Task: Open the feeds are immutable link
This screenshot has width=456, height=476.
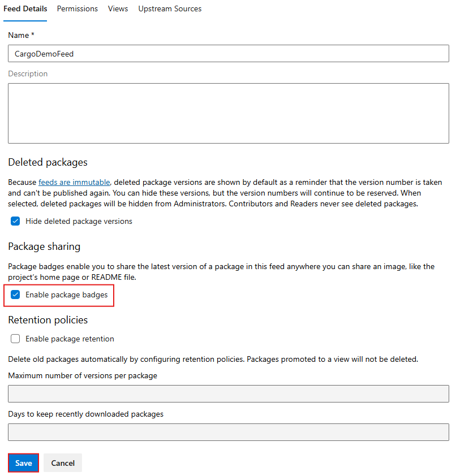Action: pos(74,182)
